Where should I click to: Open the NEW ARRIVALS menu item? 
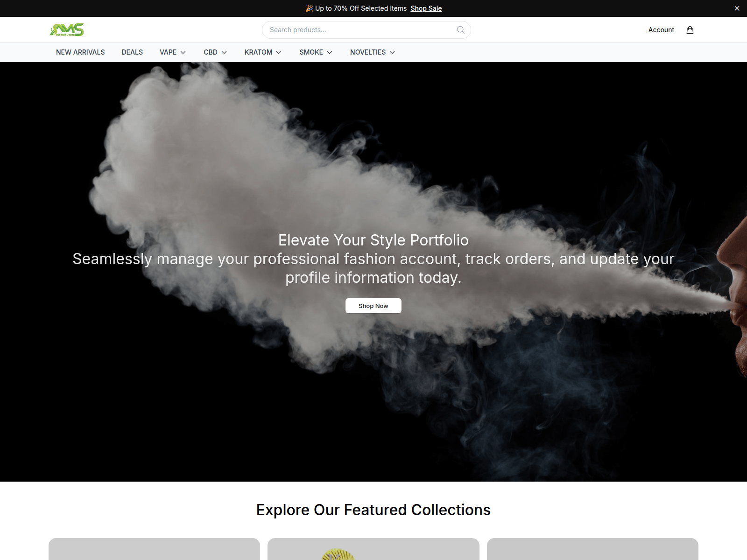coord(80,52)
